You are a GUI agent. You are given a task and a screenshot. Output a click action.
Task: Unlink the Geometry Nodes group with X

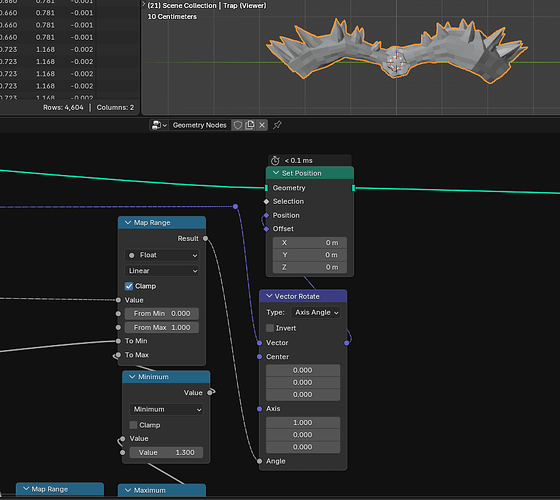tap(262, 125)
